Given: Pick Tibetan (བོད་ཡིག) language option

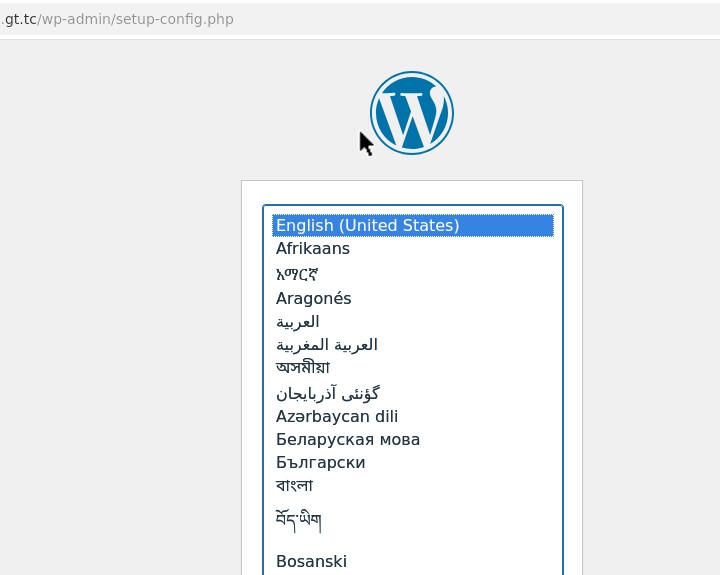Looking at the screenshot, I should coord(299,520).
